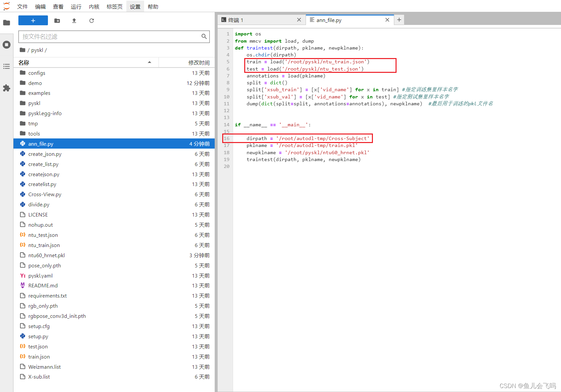The image size is (561, 392).
Task: Open the 文件 menu
Action: pyautogui.click(x=22, y=6)
